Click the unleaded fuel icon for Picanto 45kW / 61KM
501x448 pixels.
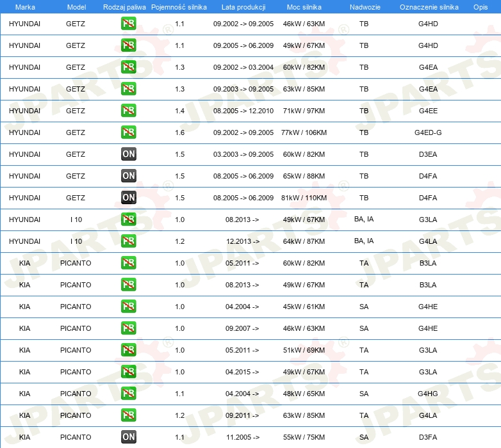click(x=128, y=306)
